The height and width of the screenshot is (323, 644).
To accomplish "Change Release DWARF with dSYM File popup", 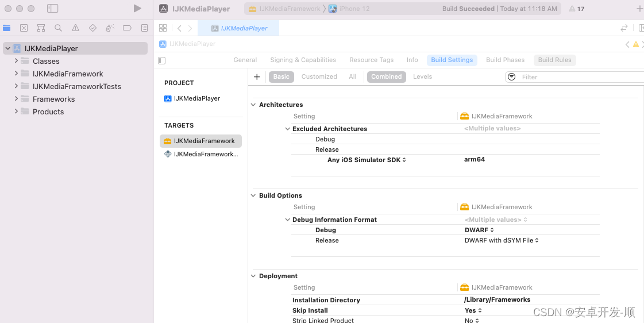I will click(x=502, y=240).
